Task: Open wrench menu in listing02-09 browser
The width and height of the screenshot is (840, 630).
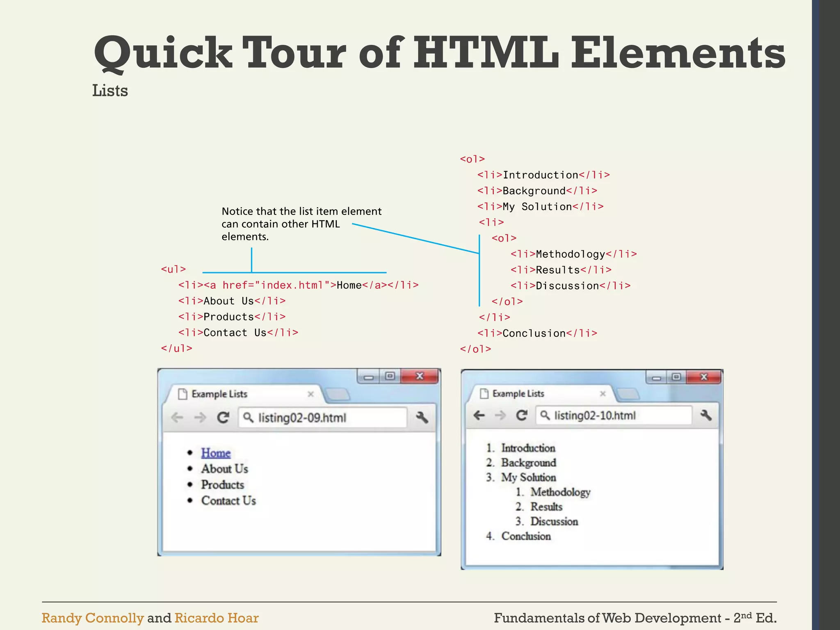Action: (x=422, y=418)
